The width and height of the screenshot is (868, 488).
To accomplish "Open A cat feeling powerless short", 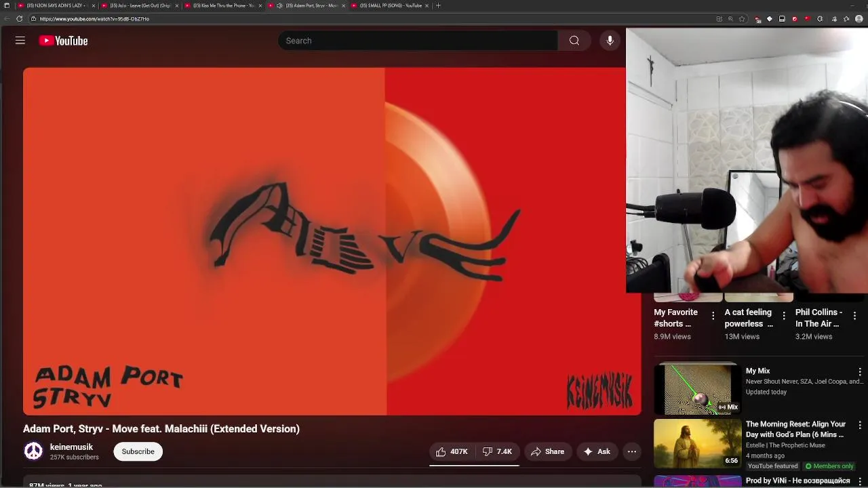I will (x=749, y=318).
